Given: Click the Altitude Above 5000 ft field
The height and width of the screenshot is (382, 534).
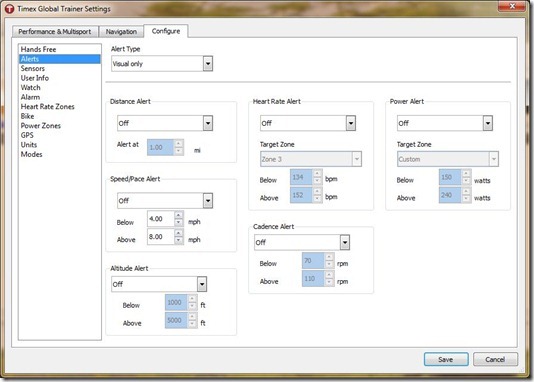Looking at the screenshot, I should [x=176, y=320].
